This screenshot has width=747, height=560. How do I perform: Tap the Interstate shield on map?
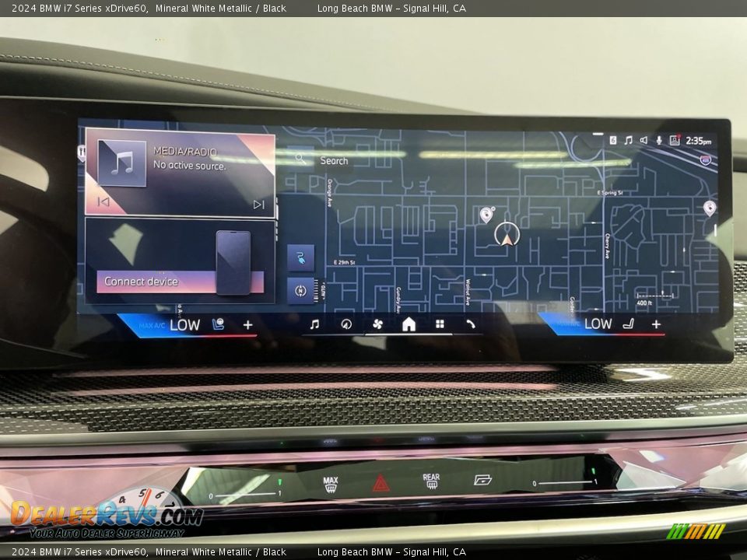point(706,160)
